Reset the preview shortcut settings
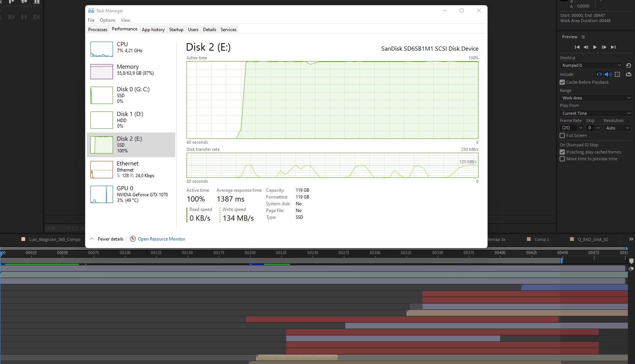The image size is (635, 364). pyautogui.click(x=629, y=65)
